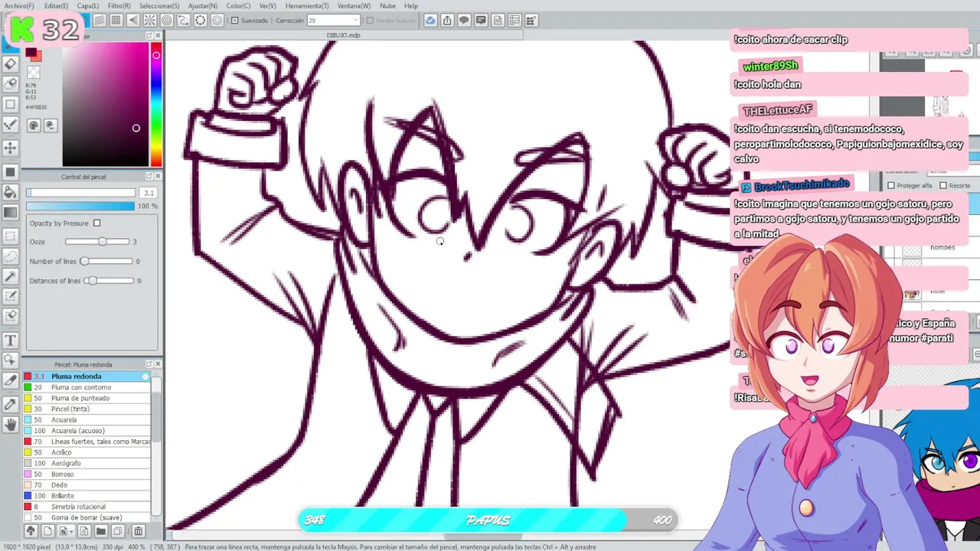Toggle the Suavizado checkbox
The height and width of the screenshot is (551, 980).
(x=235, y=21)
